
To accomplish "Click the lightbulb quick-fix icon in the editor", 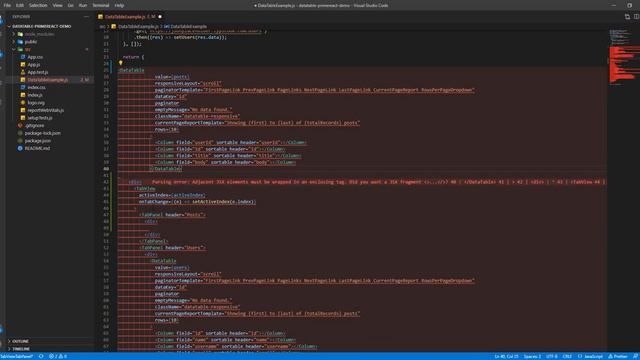I will click(120, 63).
